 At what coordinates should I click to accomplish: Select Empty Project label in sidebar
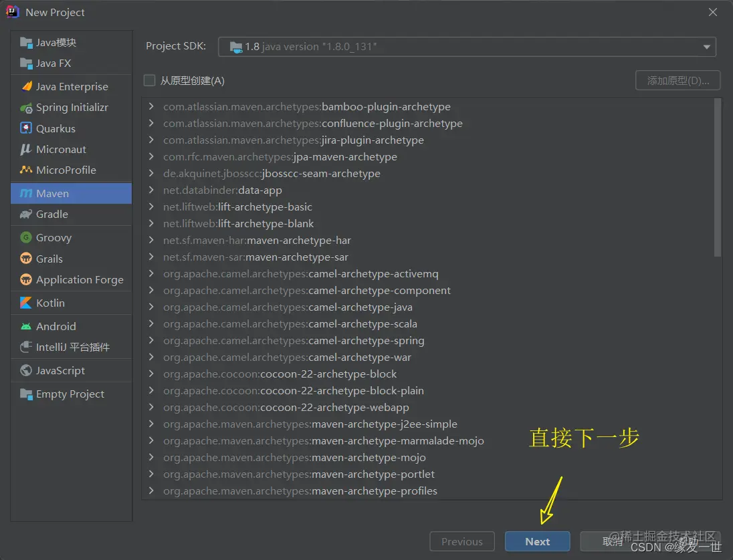click(70, 394)
